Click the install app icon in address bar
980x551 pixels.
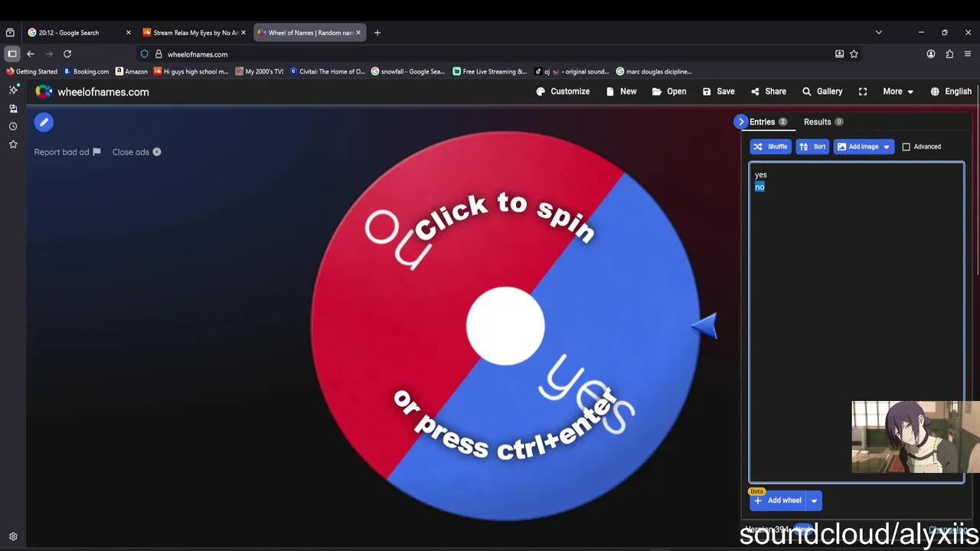click(x=839, y=54)
